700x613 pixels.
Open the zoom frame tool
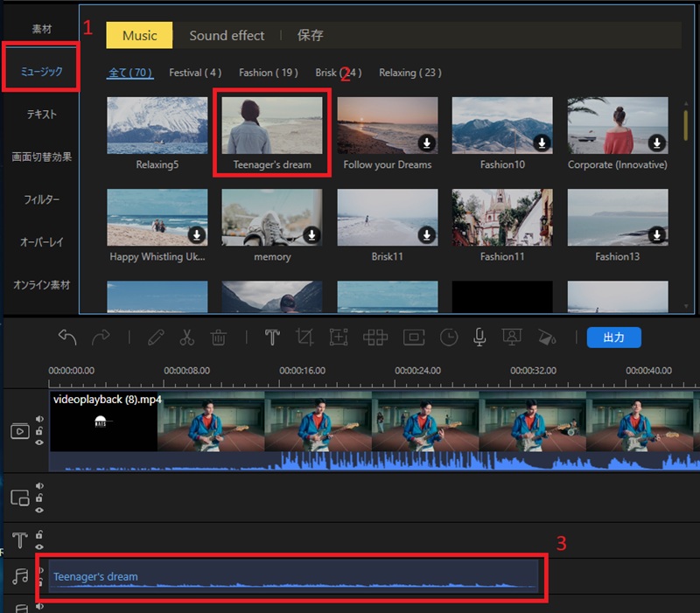[x=339, y=338]
